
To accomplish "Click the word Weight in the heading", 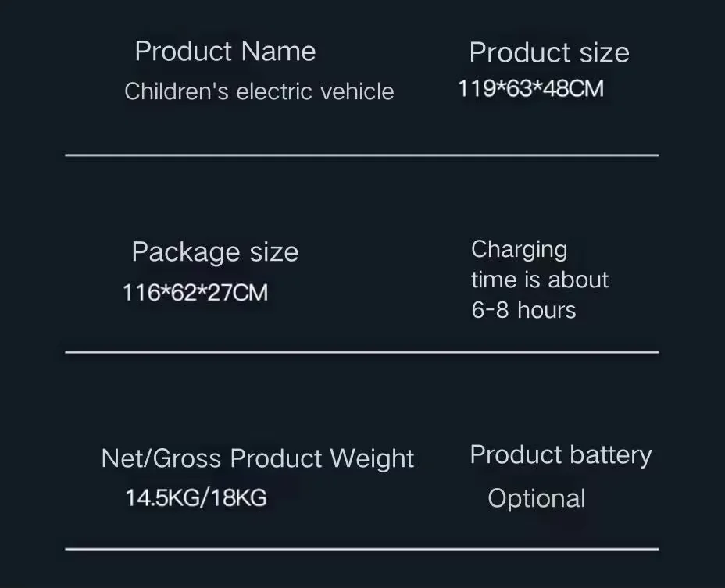I will point(372,458).
